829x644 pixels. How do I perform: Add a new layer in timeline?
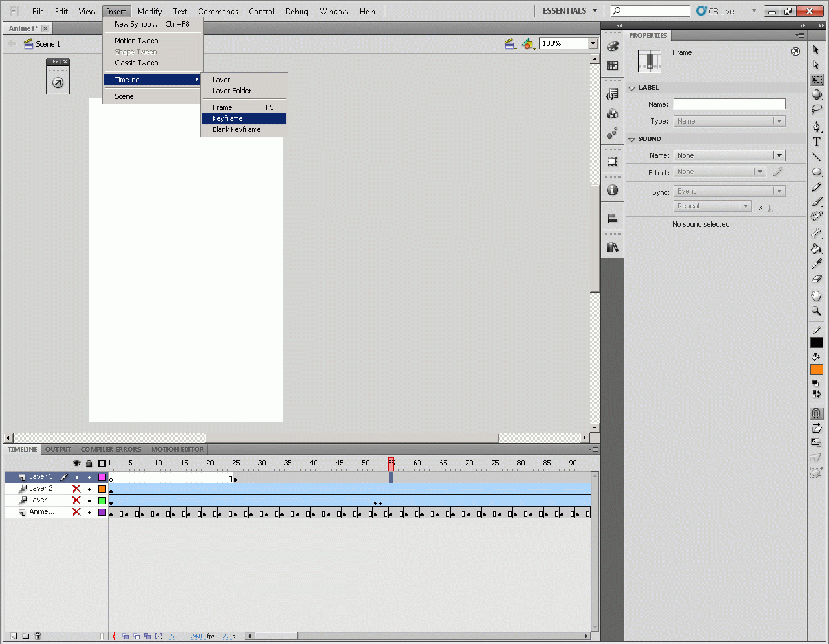pos(13,636)
